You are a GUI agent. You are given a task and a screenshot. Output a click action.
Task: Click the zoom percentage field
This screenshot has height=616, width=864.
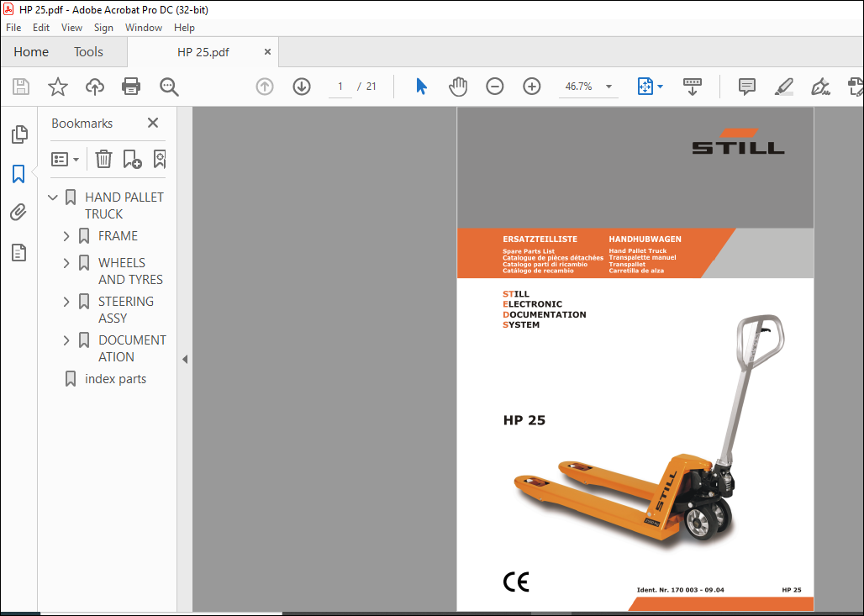578,87
